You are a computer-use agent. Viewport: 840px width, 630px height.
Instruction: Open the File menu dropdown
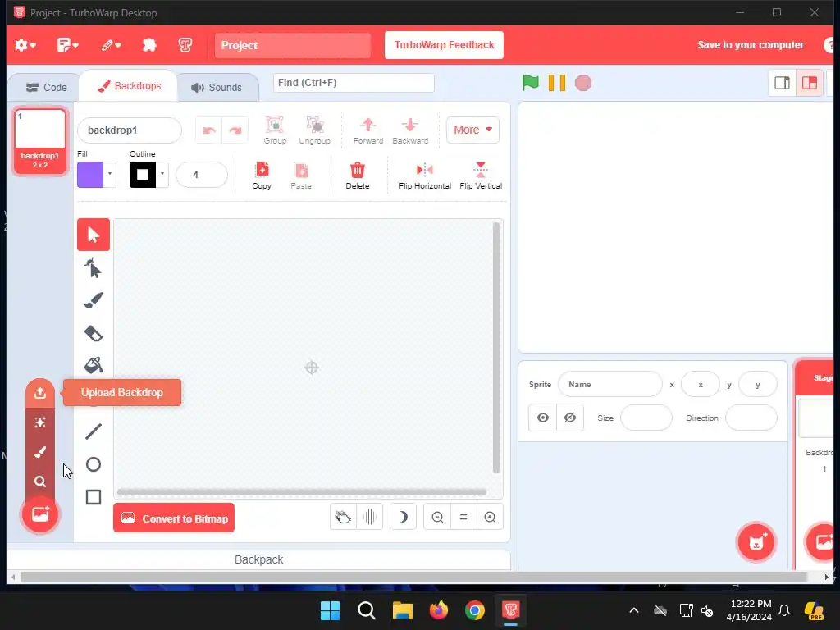67,45
